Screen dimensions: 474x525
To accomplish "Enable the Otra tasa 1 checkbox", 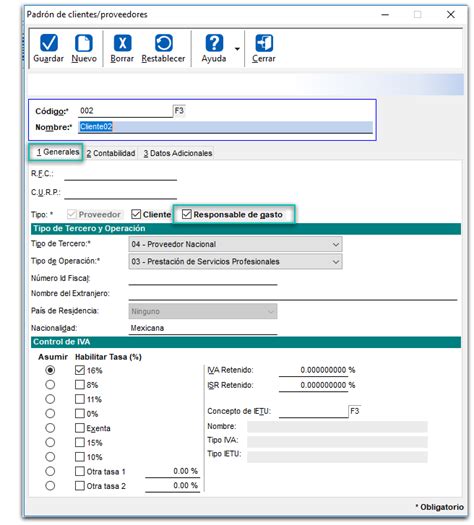I will pos(80,471).
